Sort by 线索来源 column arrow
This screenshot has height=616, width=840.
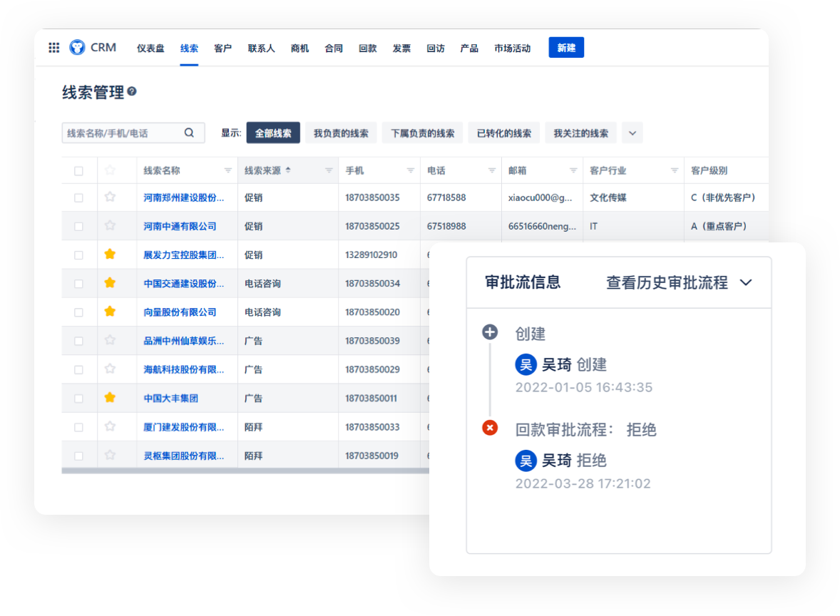click(x=287, y=170)
